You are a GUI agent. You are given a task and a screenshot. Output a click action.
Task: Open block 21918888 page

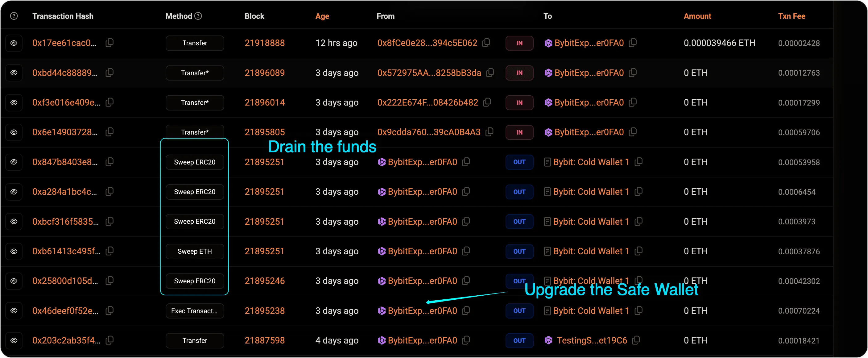coord(265,43)
